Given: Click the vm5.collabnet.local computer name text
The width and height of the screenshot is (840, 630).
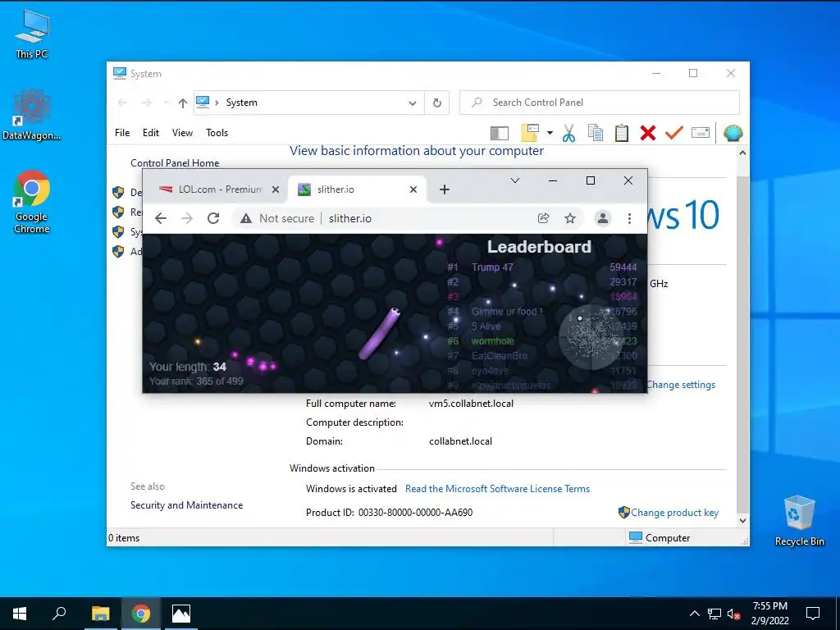Looking at the screenshot, I should click(x=471, y=404).
